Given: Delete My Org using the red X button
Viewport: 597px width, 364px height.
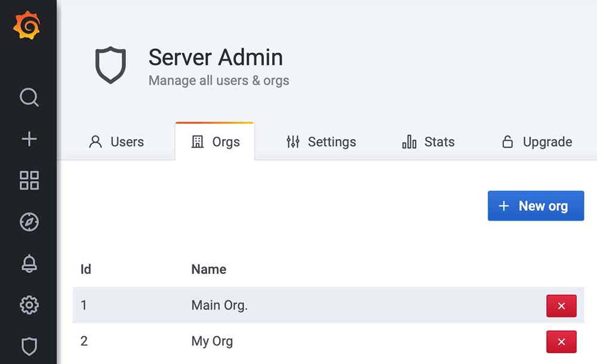Looking at the screenshot, I should pyautogui.click(x=561, y=342).
